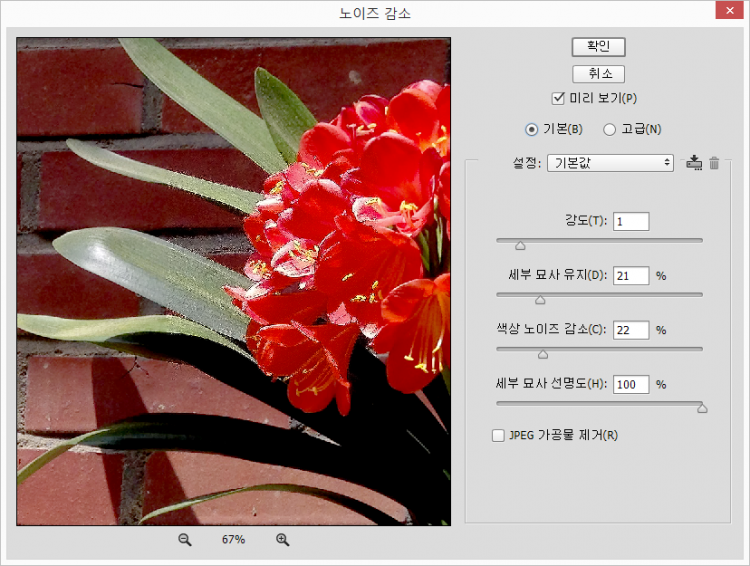Enable the JPEG 가공물 제거 checkbox

(x=499, y=435)
